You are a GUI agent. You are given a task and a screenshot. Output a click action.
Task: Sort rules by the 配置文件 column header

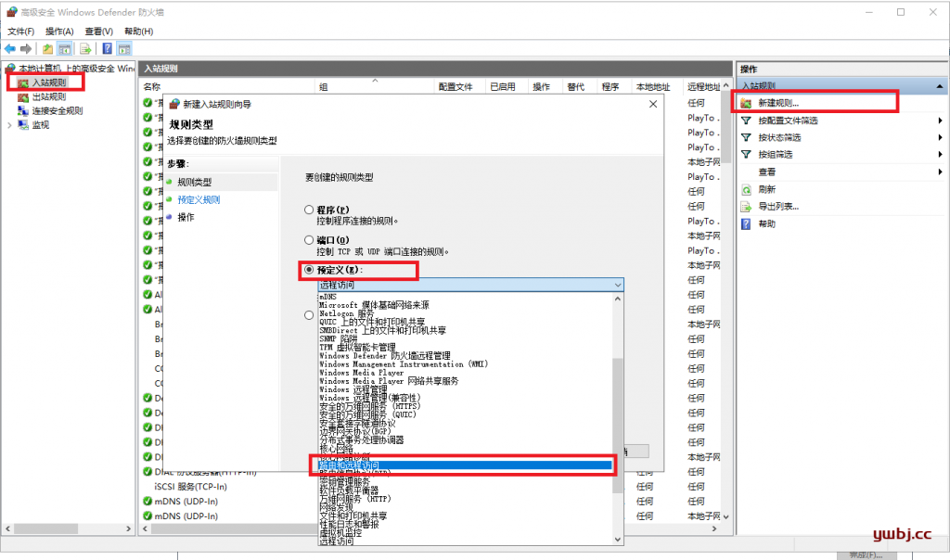(456, 87)
